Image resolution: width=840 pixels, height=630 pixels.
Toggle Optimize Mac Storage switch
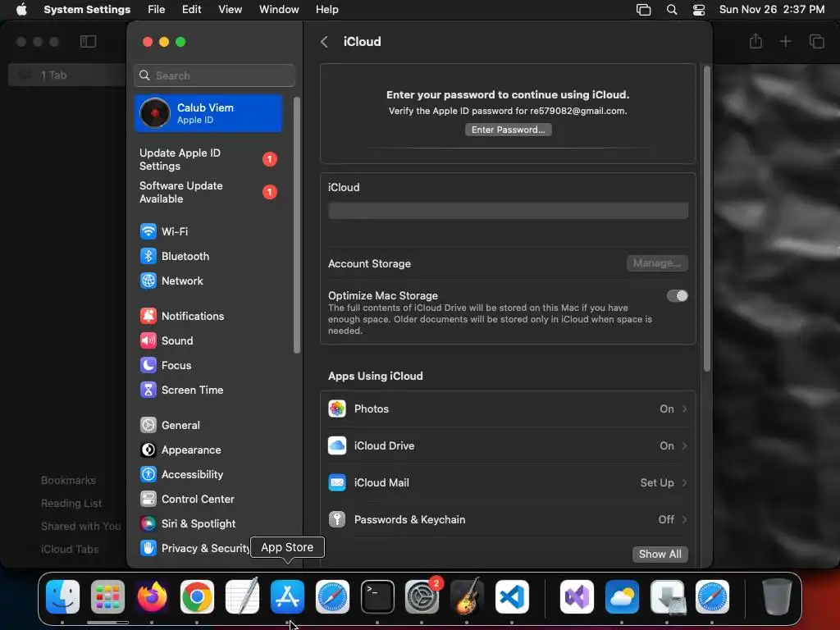point(677,295)
